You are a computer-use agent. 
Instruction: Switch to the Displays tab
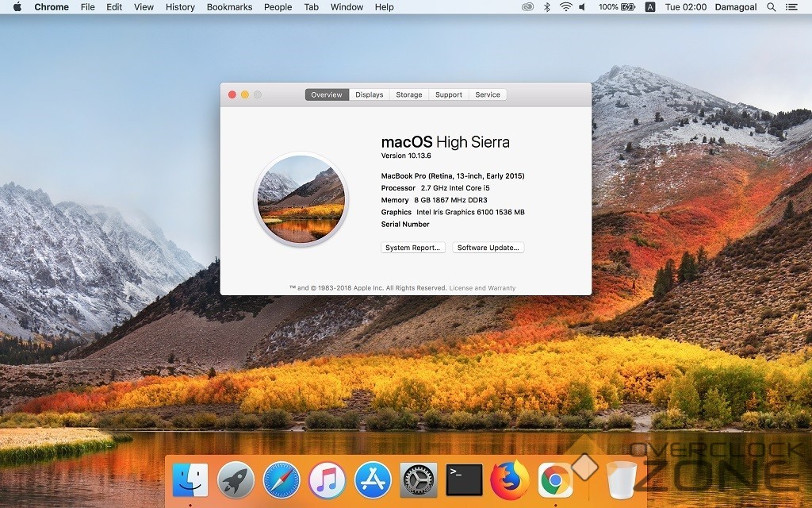click(x=369, y=94)
